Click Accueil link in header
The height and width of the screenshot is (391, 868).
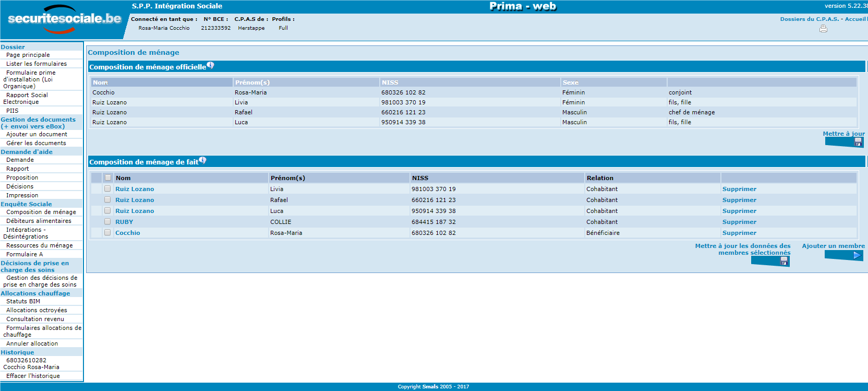855,19
